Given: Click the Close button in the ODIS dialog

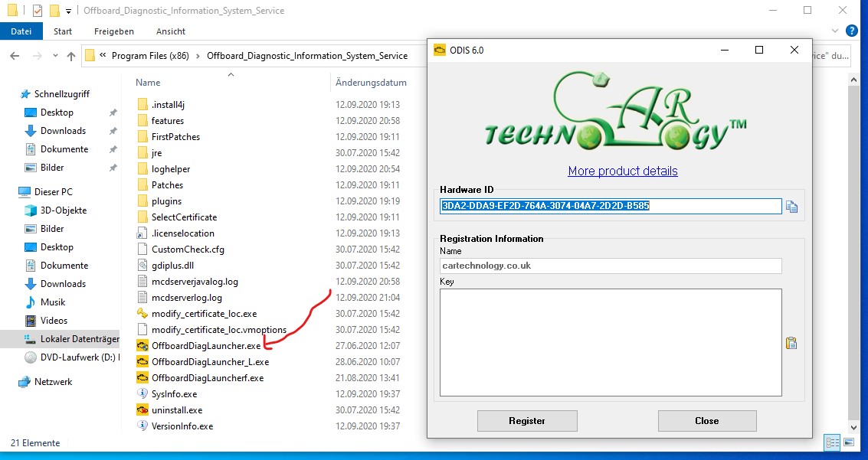Looking at the screenshot, I should (x=707, y=421).
